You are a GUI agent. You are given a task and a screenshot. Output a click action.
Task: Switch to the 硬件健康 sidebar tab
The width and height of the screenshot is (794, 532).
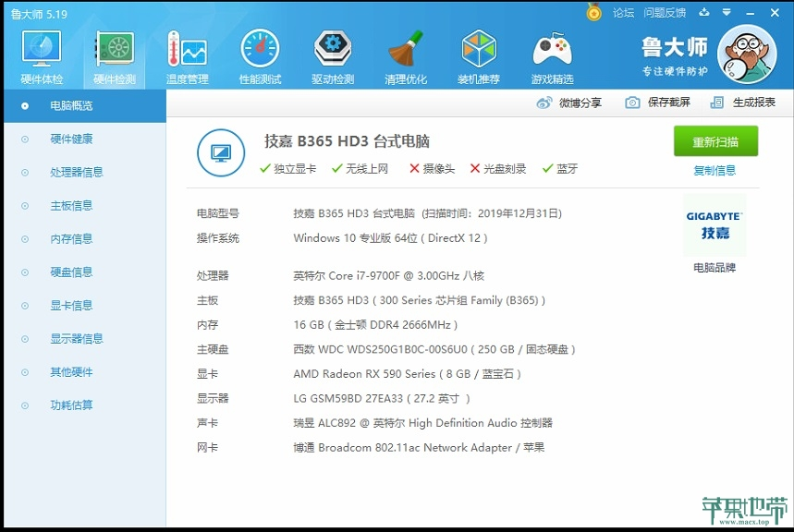[84, 139]
